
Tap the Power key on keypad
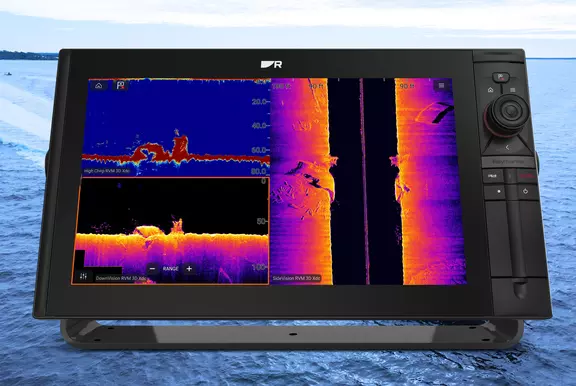[x=526, y=191]
